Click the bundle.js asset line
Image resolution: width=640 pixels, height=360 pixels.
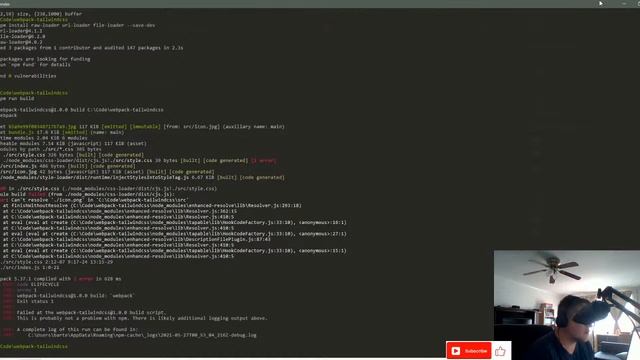pyautogui.click(x=62, y=132)
